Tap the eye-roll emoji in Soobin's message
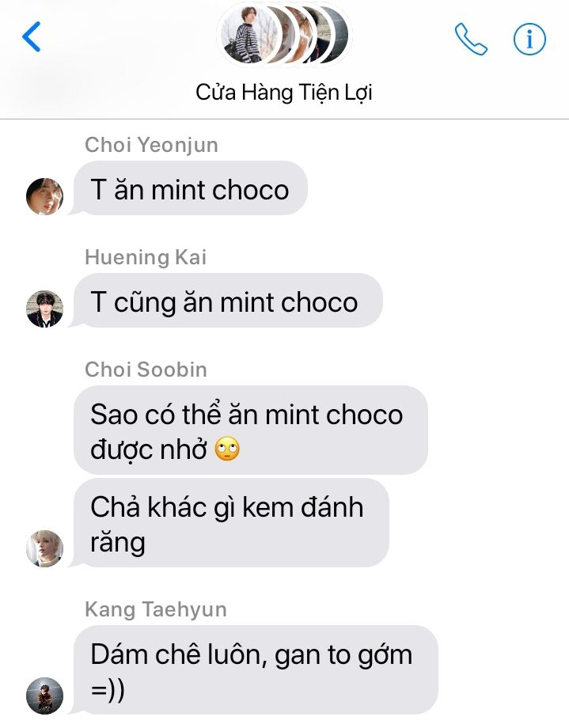The image size is (569, 728). [227, 449]
